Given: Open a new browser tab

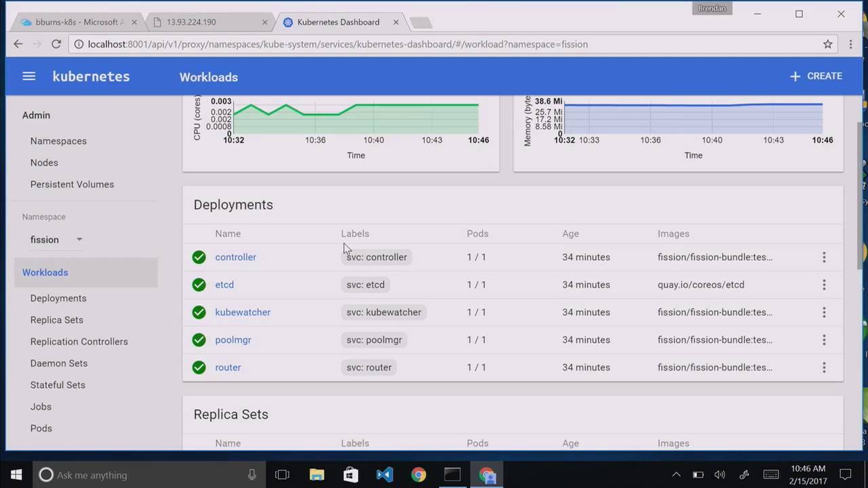Looking at the screenshot, I should pos(421,23).
